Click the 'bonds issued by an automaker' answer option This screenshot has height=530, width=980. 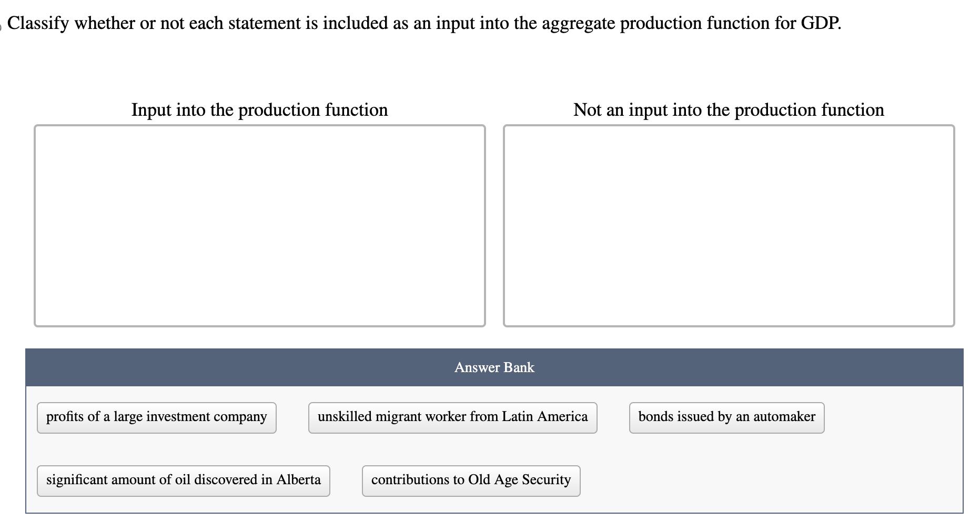click(x=726, y=417)
